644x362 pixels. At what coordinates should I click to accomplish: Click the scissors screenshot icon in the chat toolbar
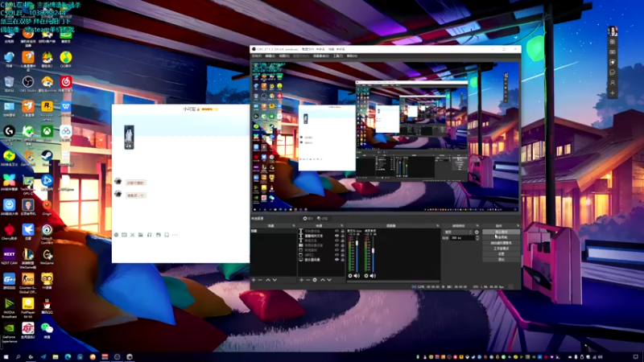132,235
